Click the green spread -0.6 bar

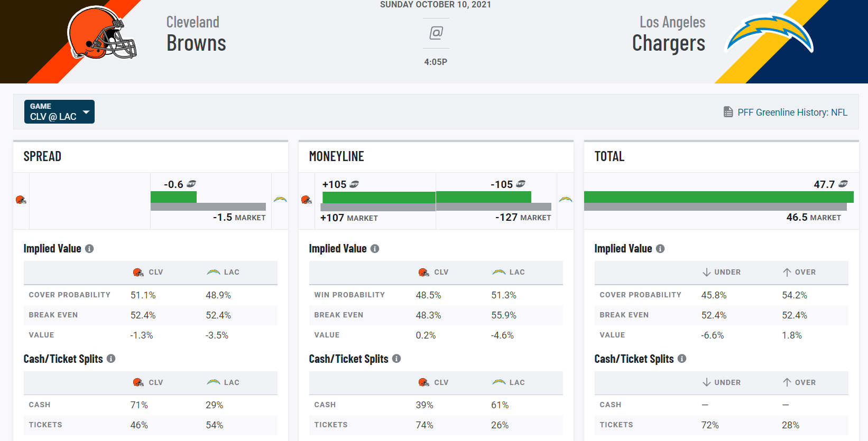173,197
